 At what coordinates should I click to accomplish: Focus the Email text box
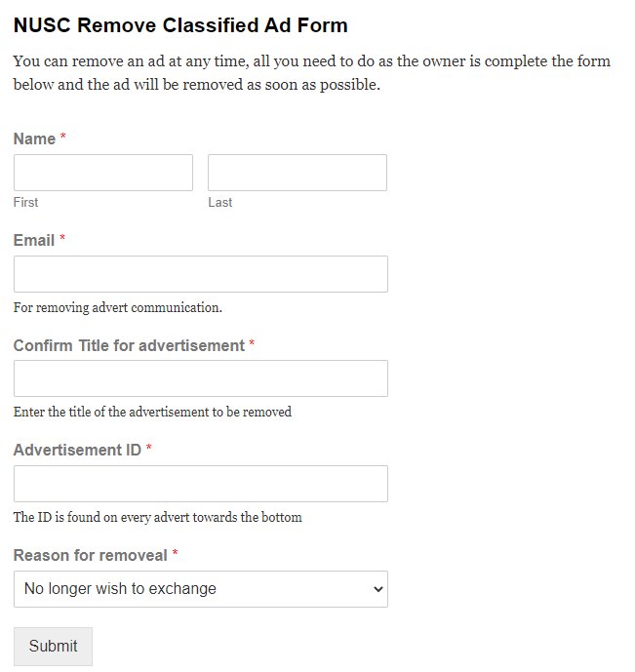pos(201,274)
